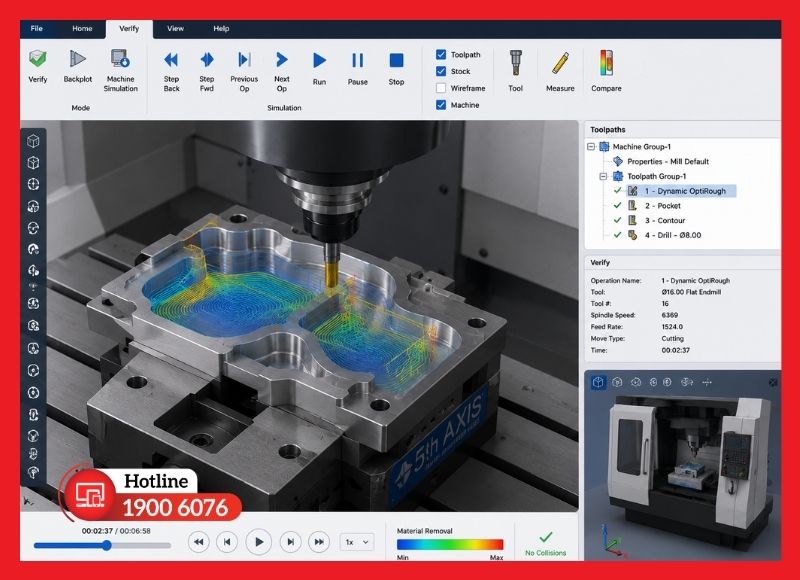Enable the Wireframe checkbox

click(441, 88)
